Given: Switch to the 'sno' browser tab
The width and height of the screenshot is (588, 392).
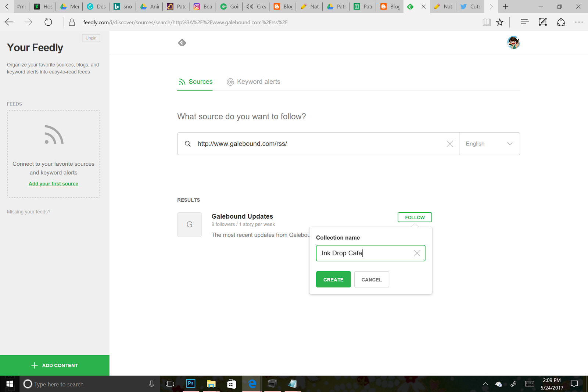Looking at the screenshot, I should click(x=123, y=7).
